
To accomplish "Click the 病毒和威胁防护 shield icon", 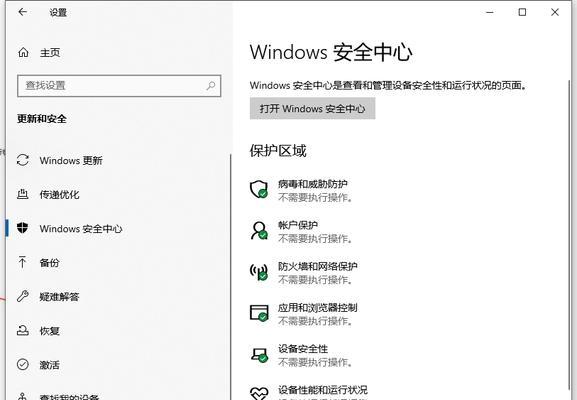I will point(259,190).
